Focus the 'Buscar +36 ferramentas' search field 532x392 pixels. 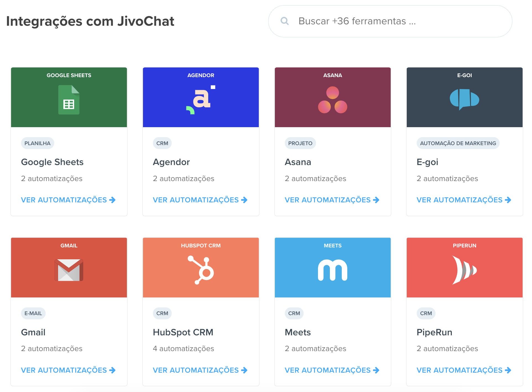coord(390,21)
